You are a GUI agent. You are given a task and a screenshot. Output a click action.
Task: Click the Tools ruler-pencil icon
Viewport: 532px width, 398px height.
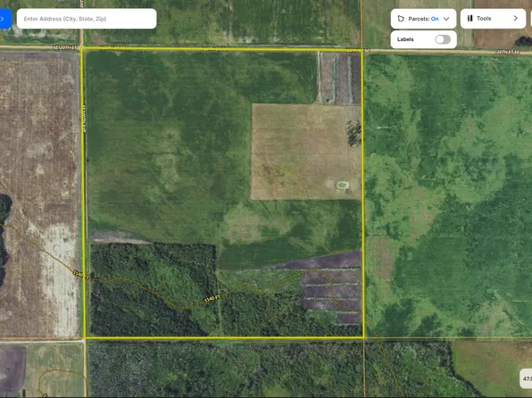[x=470, y=19]
